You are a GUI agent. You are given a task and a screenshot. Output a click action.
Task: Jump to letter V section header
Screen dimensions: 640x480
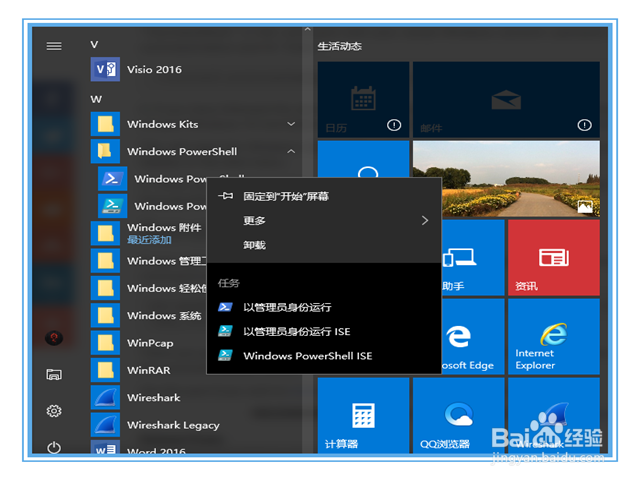click(94, 44)
